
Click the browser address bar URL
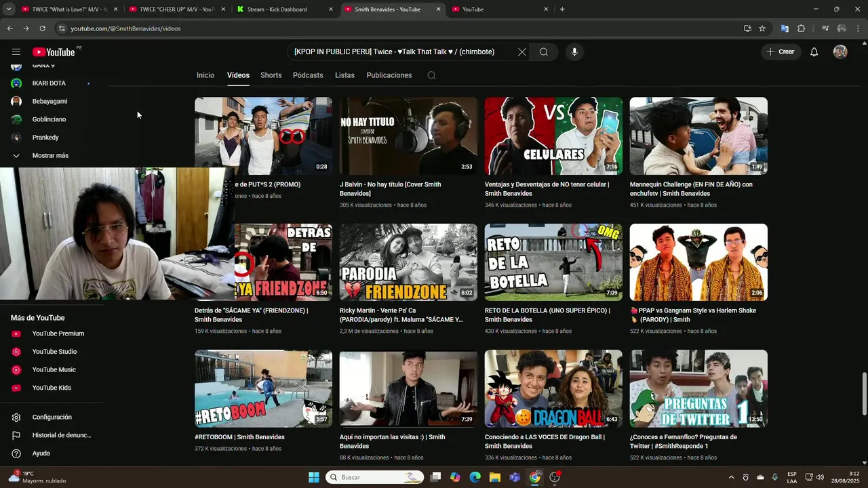click(x=125, y=28)
